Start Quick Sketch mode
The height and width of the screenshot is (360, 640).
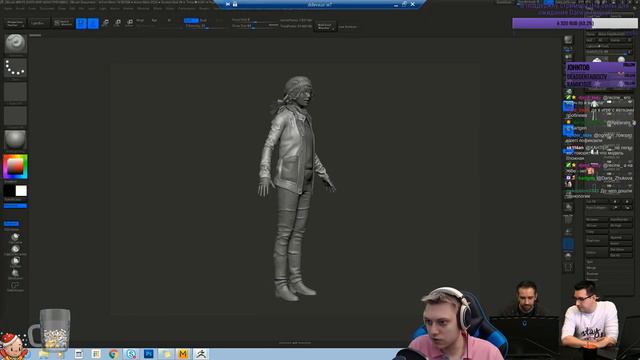[x=62, y=23]
